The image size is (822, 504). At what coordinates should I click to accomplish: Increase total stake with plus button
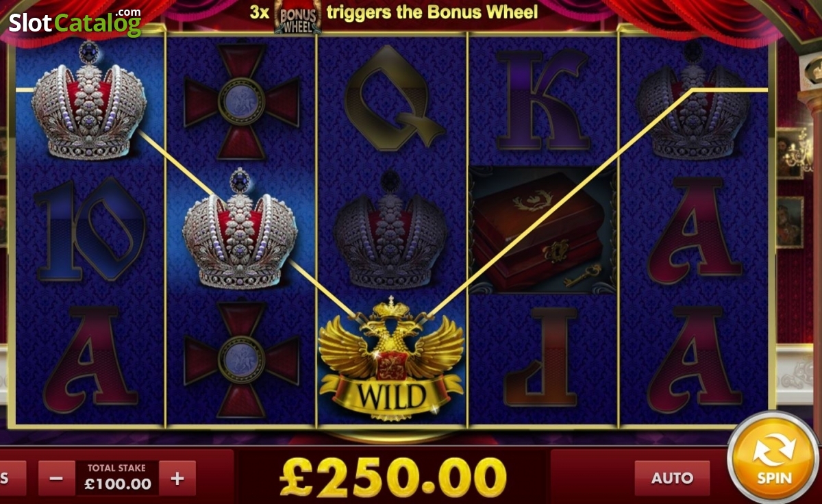(177, 478)
